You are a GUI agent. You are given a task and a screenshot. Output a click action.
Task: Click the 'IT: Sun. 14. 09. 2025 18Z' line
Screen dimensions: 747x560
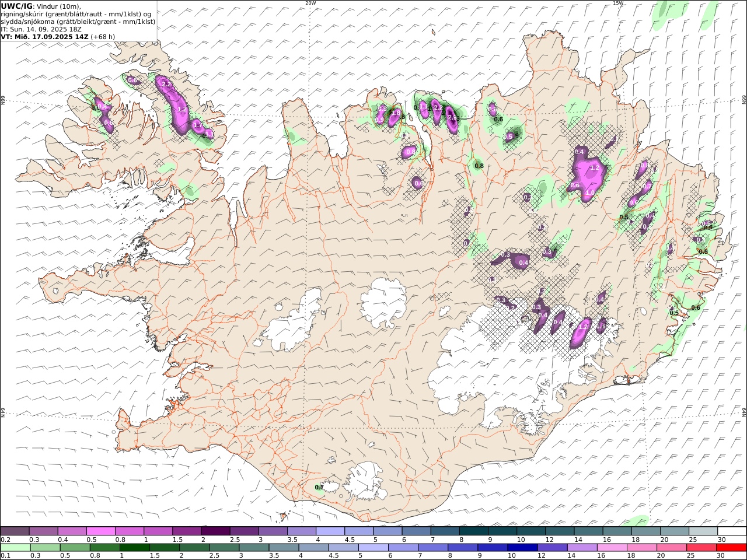point(41,29)
